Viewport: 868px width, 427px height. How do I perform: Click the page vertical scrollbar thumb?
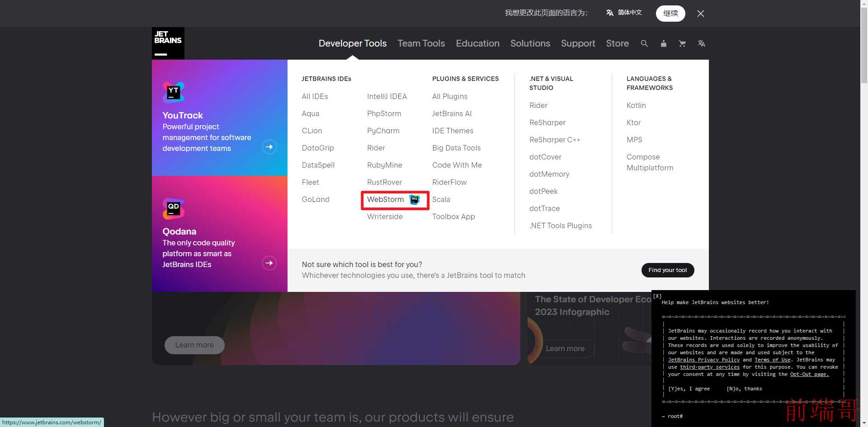(x=864, y=45)
